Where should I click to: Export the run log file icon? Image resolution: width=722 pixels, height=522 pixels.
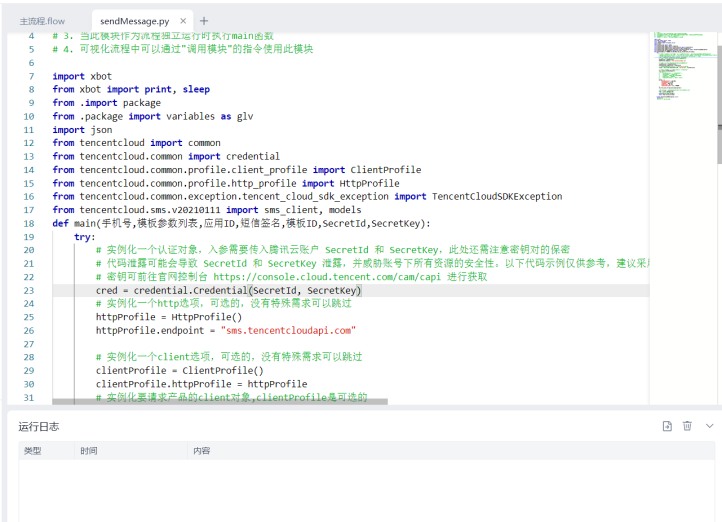(x=667, y=426)
